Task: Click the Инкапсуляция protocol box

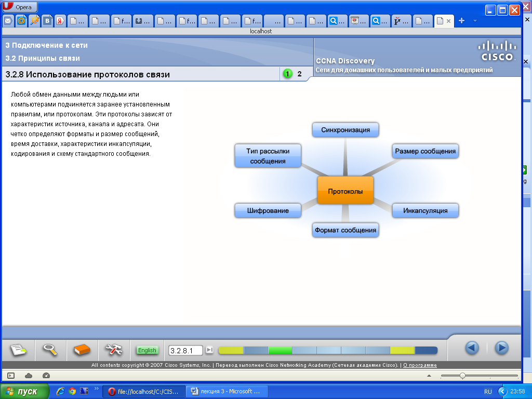Action: pos(425,211)
